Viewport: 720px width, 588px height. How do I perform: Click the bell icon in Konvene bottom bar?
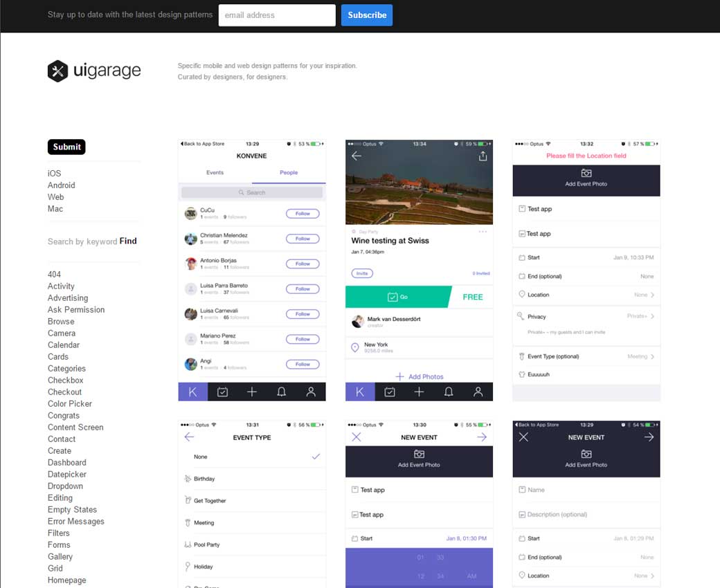click(281, 392)
